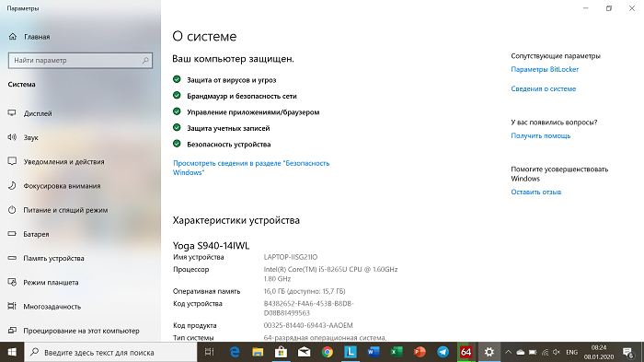Open Параметры BitLocker link
644x362 pixels.
click(x=545, y=69)
